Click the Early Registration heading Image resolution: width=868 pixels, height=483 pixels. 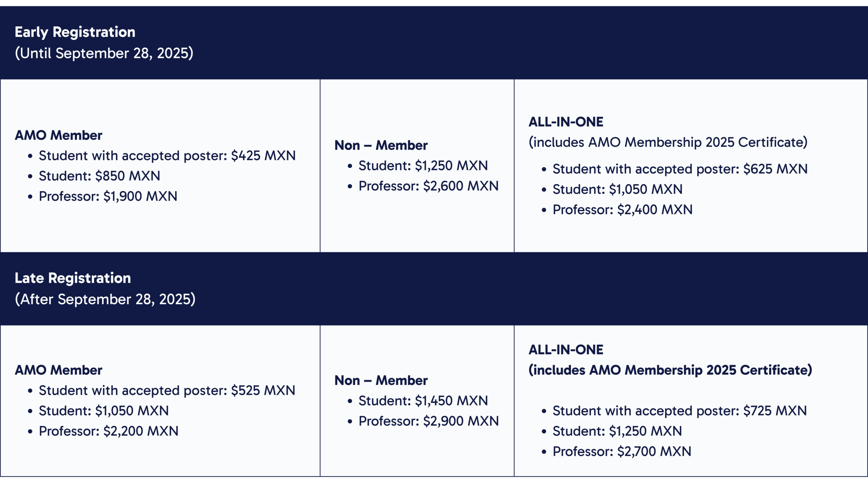pos(75,32)
